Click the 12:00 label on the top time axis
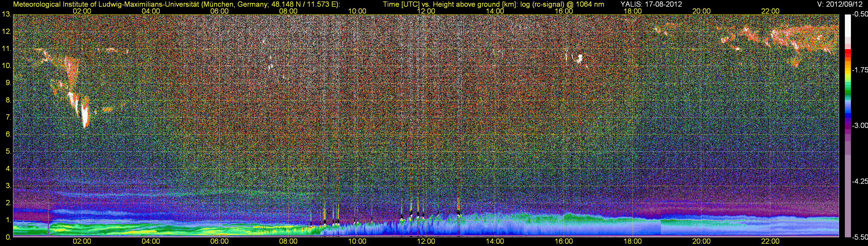The width and height of the screenshot is (868, 246). point(426,11)
